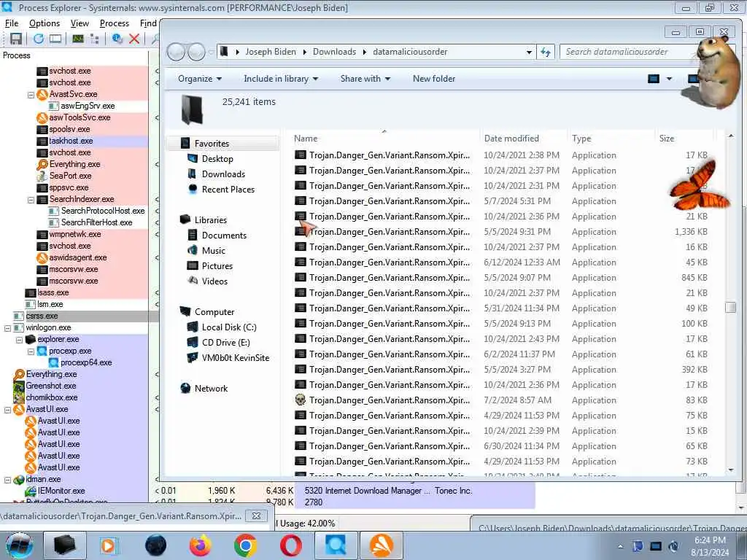Click the Explorer Forward navigation button
Screen dimensions: 747x560
(x=196, y=52)
